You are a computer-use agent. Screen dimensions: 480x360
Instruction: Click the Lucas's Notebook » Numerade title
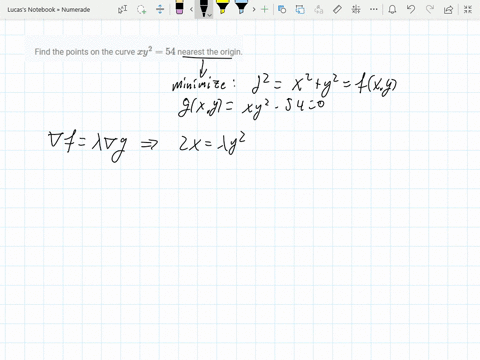coord(49,10)
